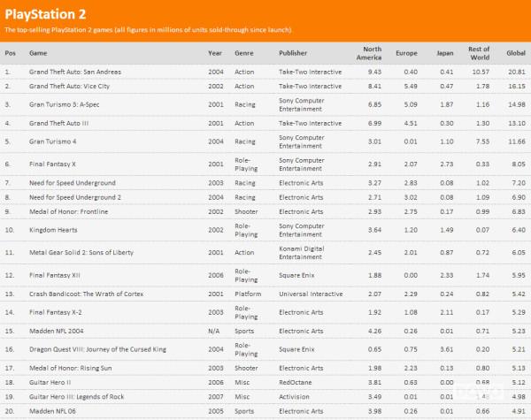531x420 pixels.
Task: Click 'Shooter' genre for Medal of Honor: Frontline
Action: click(x=246, y=211)
